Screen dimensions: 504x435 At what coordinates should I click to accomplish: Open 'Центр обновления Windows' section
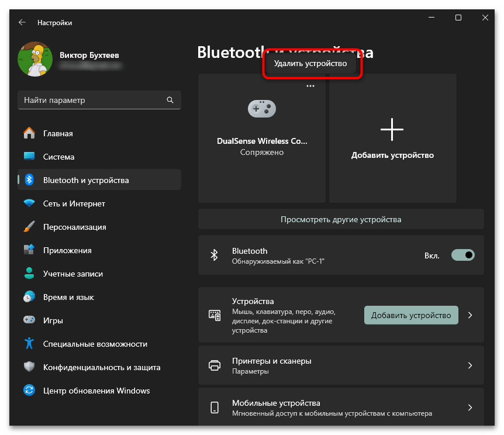tap(99, 391)
